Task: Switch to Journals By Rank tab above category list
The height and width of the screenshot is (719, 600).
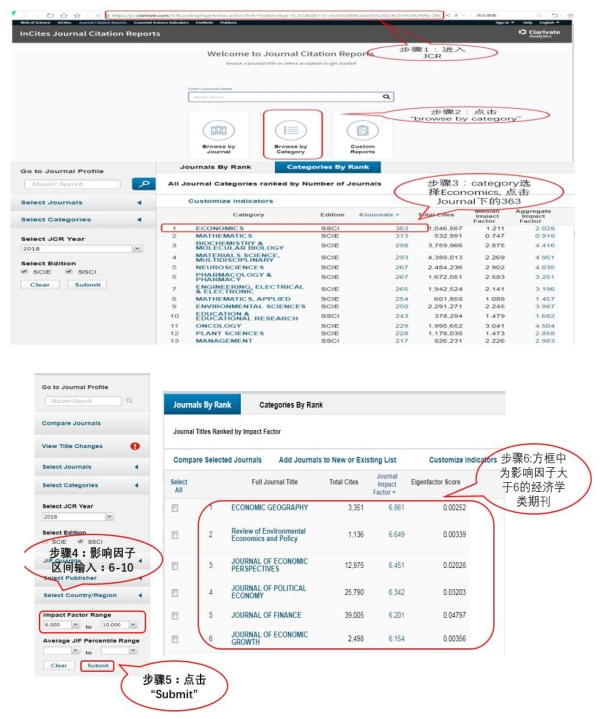Action: [x=216, y=167]
